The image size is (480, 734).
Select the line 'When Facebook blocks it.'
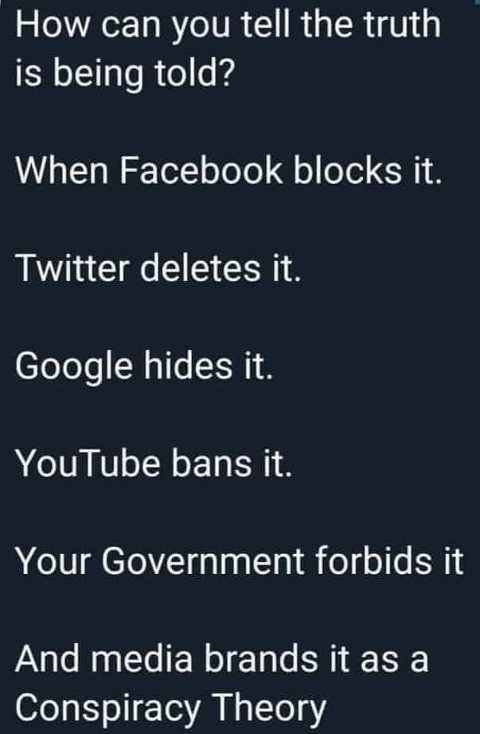[229, 169]
